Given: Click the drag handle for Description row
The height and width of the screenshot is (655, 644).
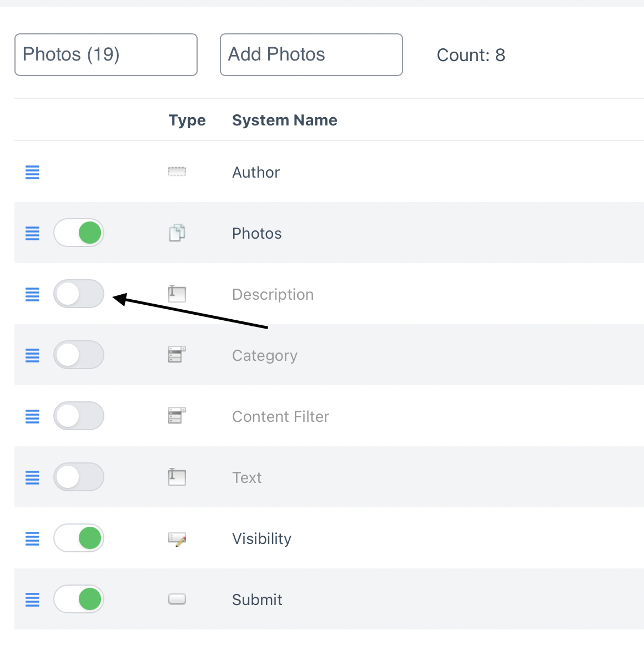Looking at the screenshot, I should click(32, 294).
